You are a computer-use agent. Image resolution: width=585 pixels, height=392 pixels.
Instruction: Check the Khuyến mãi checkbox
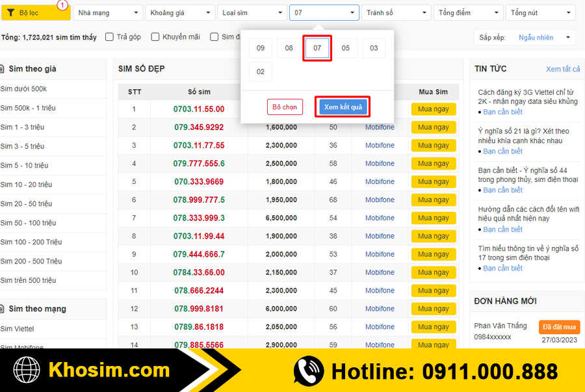[x=153, y=37]
